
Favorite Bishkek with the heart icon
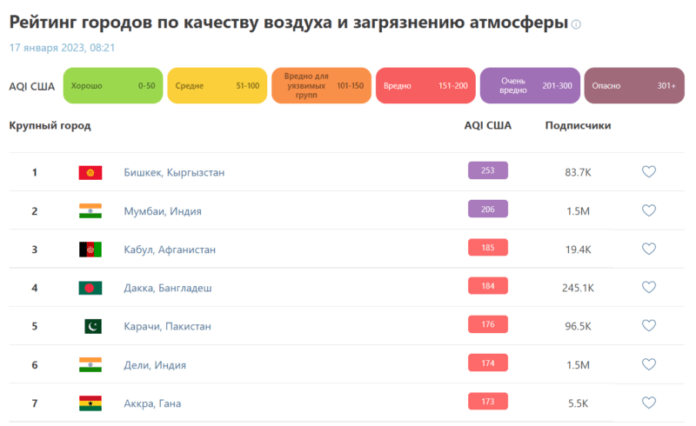click(x=648, y=172)
